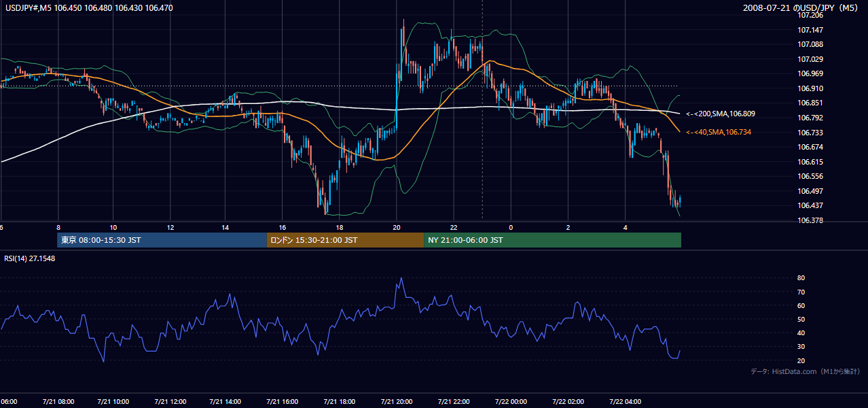This screenshot has width=868, height=408.
Task: Click the 106.615 price axis label
Action: point(810,162)
